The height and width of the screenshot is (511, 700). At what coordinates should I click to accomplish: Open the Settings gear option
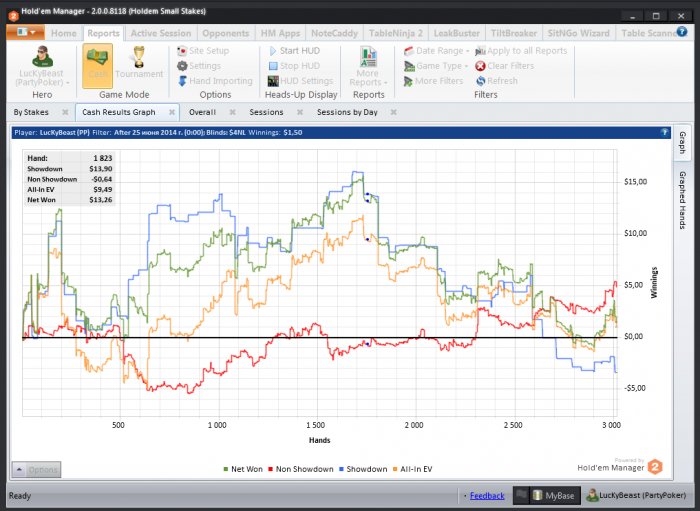coord(199,66)
